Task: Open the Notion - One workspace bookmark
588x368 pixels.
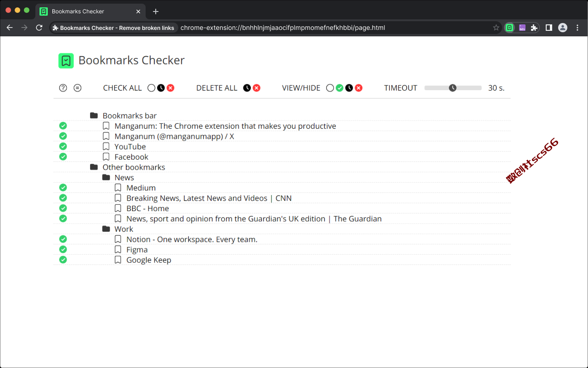Action: coord(192,239)
